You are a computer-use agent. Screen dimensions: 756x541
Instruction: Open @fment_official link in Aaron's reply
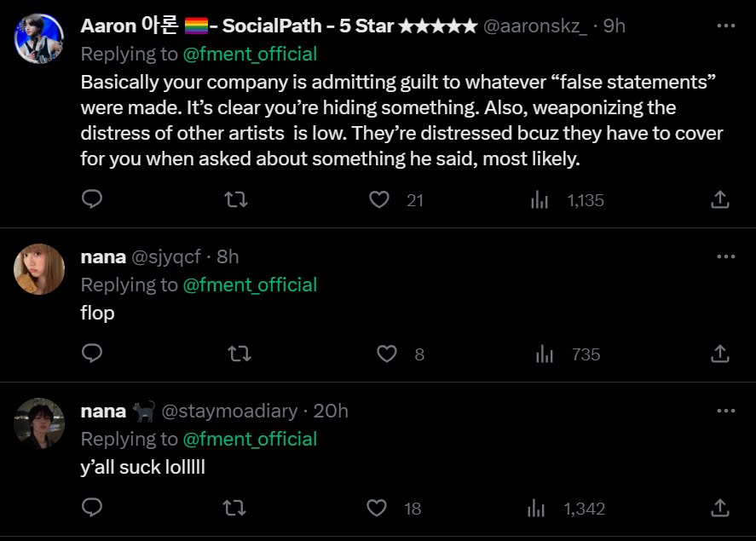click(250, 55)
